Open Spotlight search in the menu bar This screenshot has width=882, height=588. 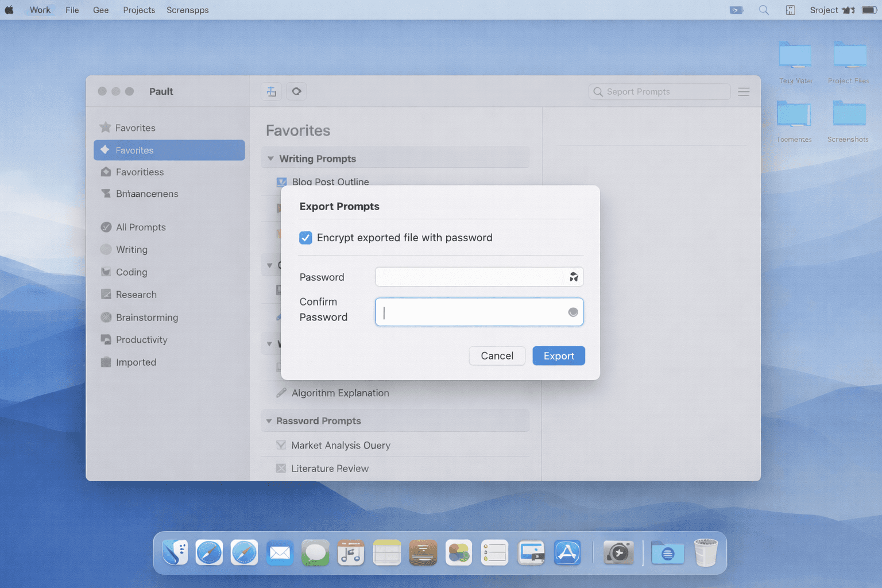click(764, 10)
